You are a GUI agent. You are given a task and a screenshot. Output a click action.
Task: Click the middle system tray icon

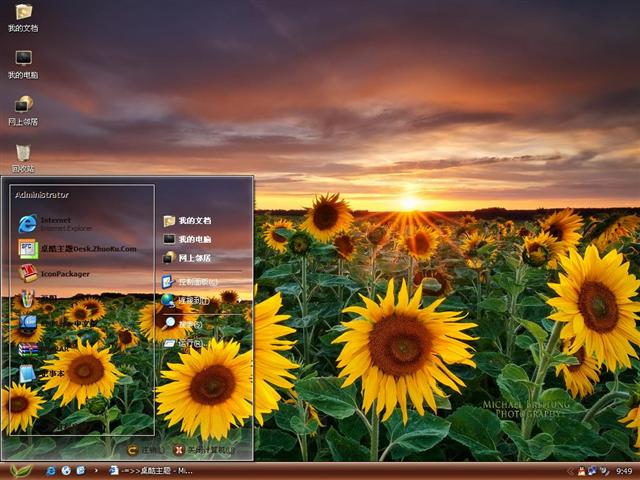[592, 471]
